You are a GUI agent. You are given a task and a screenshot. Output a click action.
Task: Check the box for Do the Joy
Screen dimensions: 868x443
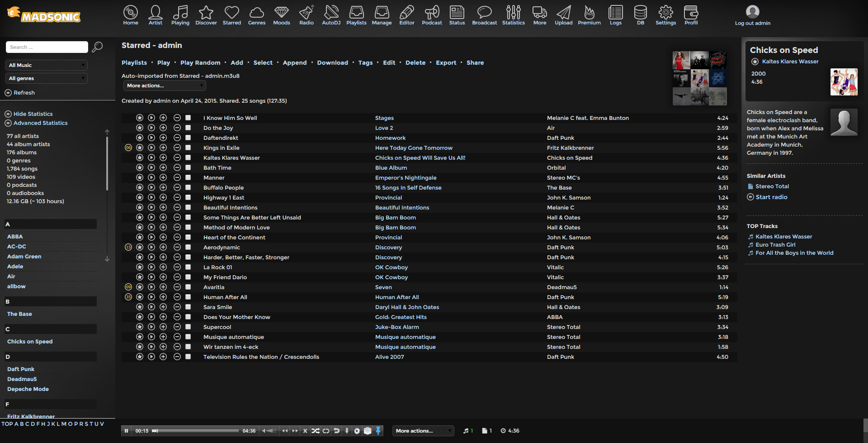[x=188, y=128]
